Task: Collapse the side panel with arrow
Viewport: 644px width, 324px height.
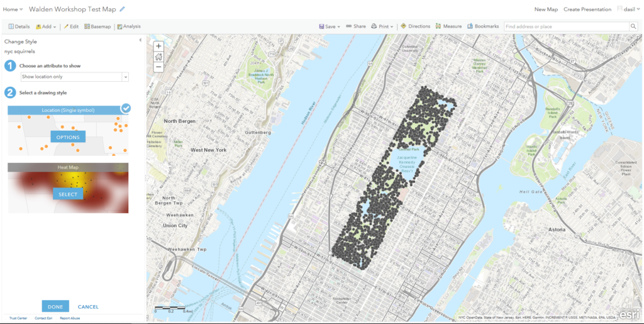Action: point(140,40)
